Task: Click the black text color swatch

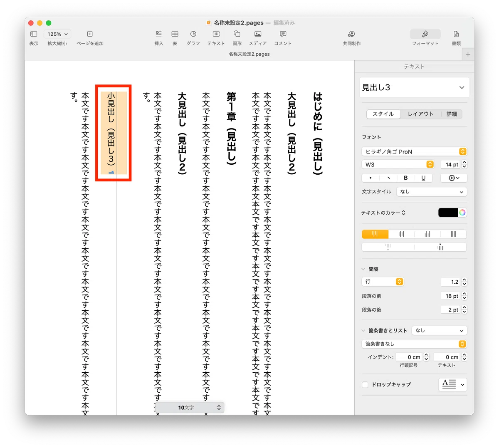Action: pyautogui.click(x=448, y=213)
